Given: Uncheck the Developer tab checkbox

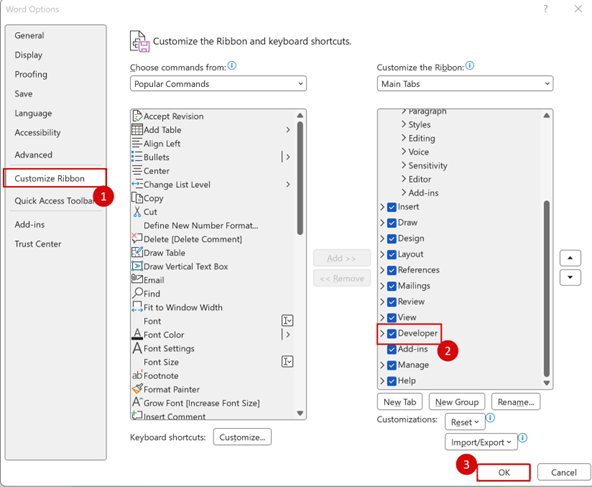Looking at the screenshot, I should (392, 334).
